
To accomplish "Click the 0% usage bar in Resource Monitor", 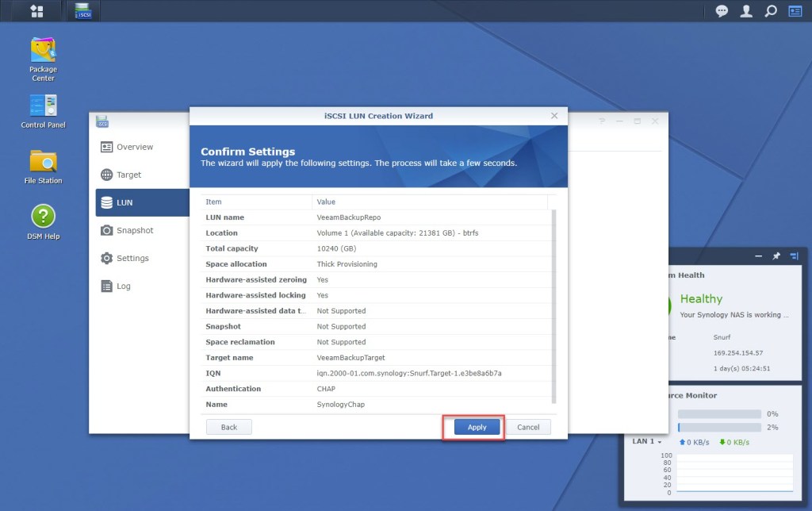I will (719, 413).
